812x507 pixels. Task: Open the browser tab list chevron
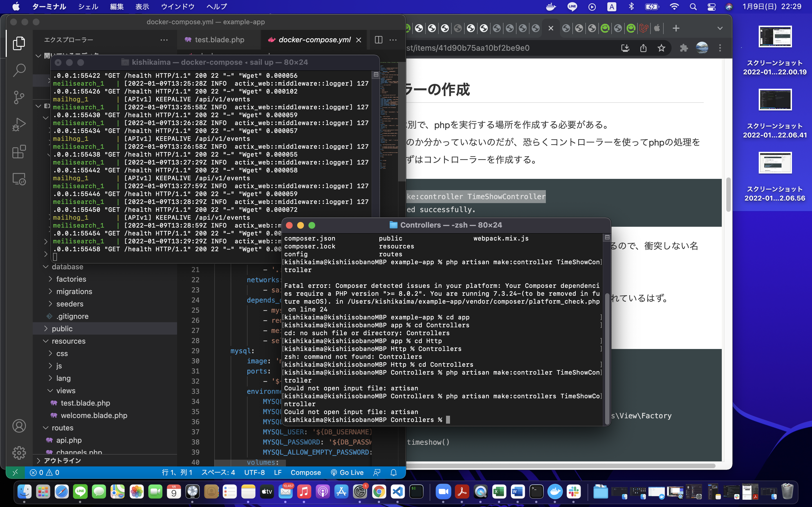(x=720, y=28)
